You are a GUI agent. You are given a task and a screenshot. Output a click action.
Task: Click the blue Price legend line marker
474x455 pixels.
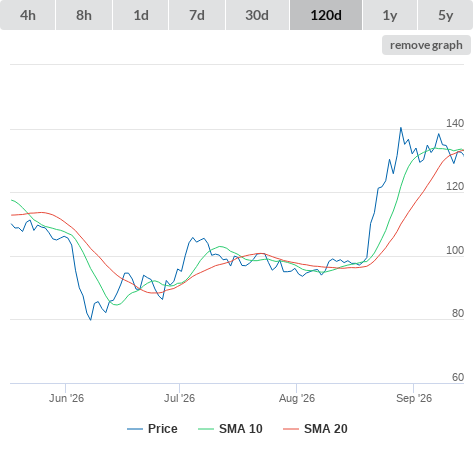pos(135,429)
